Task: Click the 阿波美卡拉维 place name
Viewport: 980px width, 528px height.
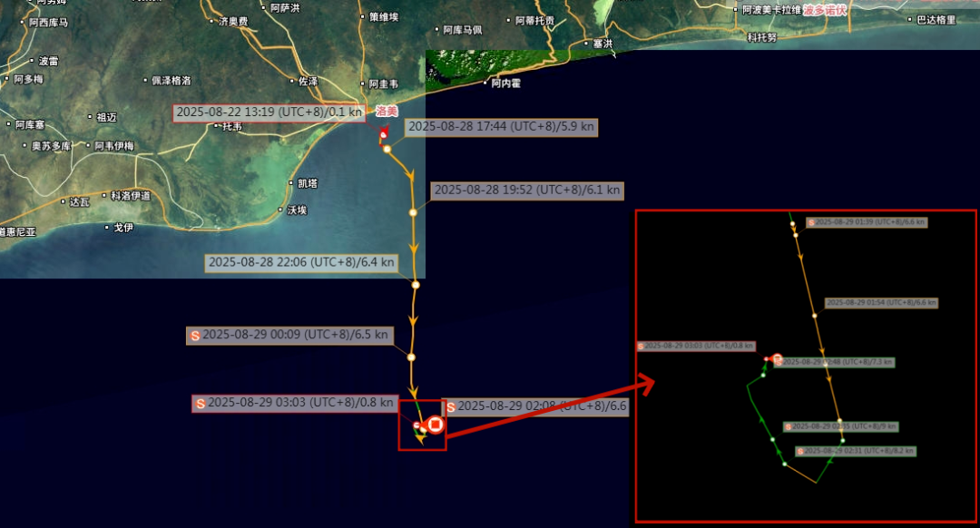Action: pos(771,10)
